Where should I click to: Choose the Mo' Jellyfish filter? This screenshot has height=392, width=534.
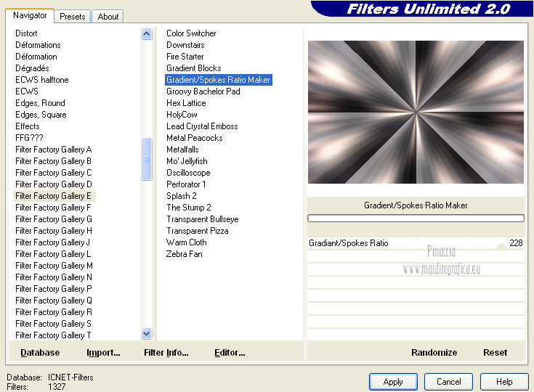187,161
